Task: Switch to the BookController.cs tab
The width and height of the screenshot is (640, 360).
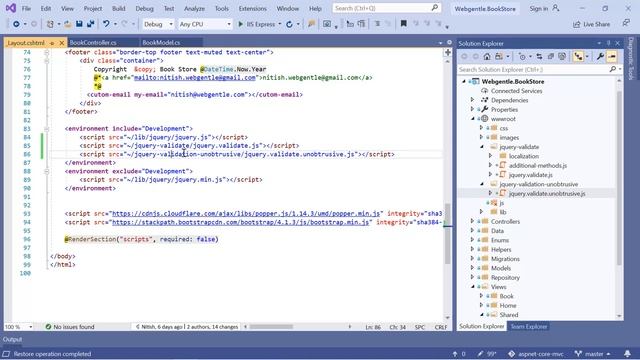Action: click(93, 42)
